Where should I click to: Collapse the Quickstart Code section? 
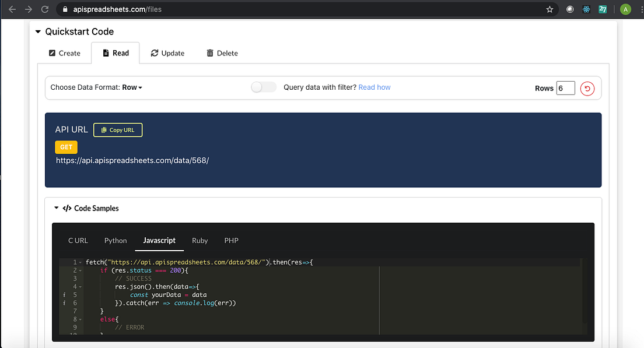(x=38, y=31)
